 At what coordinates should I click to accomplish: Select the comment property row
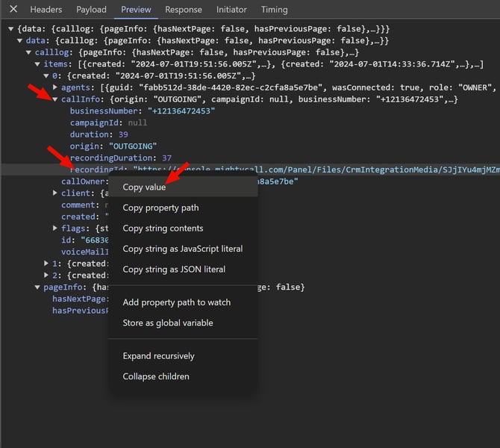84,205
